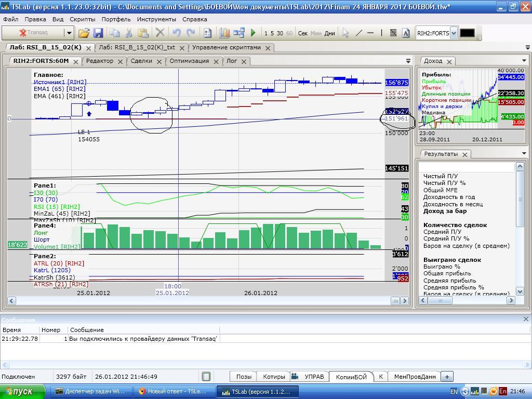The height and width of the screenshot is (399, 532).
Task: Click the scissors cut icon
Action: (x=129, y=33)
